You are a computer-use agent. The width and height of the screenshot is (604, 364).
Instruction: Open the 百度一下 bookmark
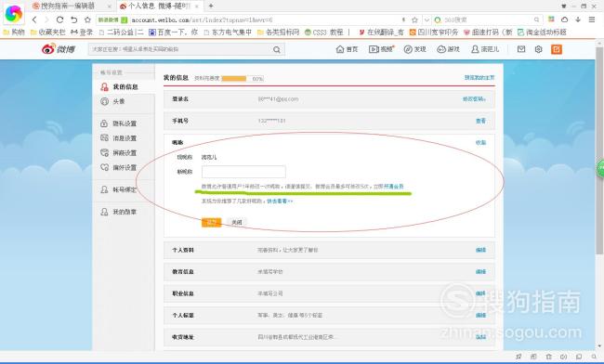174,32
